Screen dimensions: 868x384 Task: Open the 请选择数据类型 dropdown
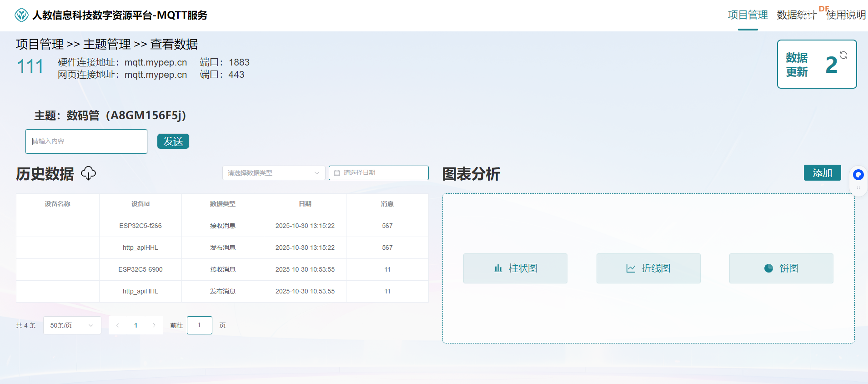[274, 173]
